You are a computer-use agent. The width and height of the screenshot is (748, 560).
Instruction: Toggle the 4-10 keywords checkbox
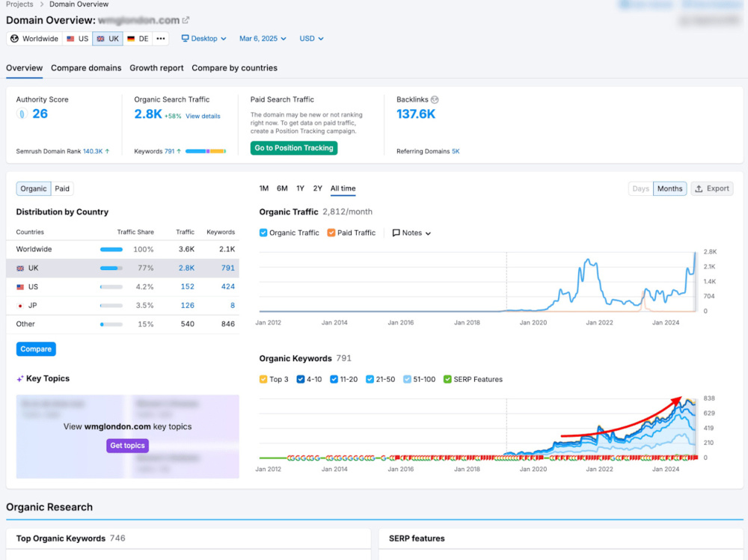[301, 379]
